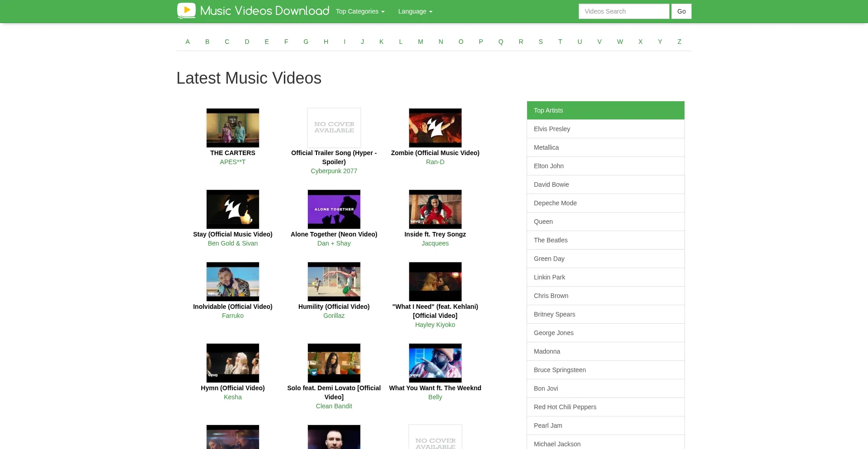This screenshot has width=868, height=449.
Task: Select Queen in Top Artists
Action: coord(606,222)
